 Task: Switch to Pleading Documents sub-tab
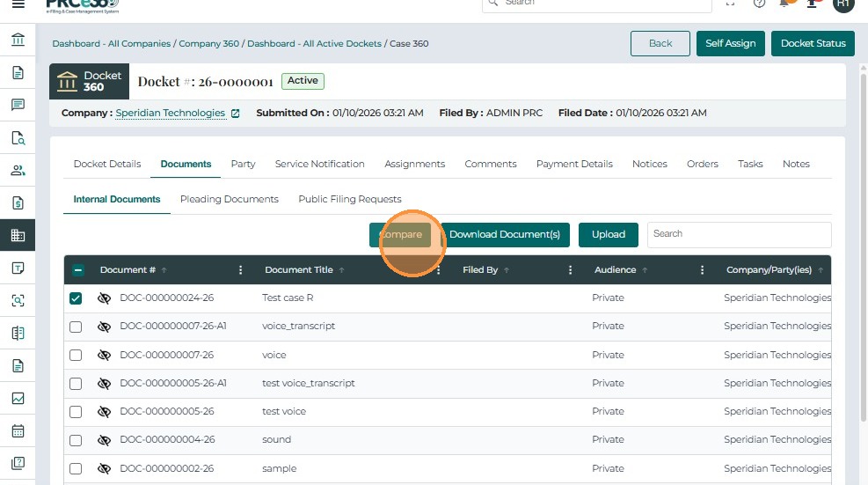(x=230, y=200)
